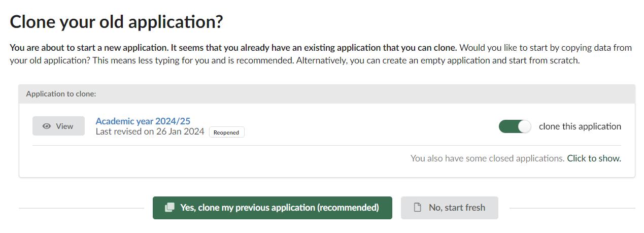This screenshot has width=644, height=233.
Task: Click the copy icon on the green clone button
Action: 170,208
